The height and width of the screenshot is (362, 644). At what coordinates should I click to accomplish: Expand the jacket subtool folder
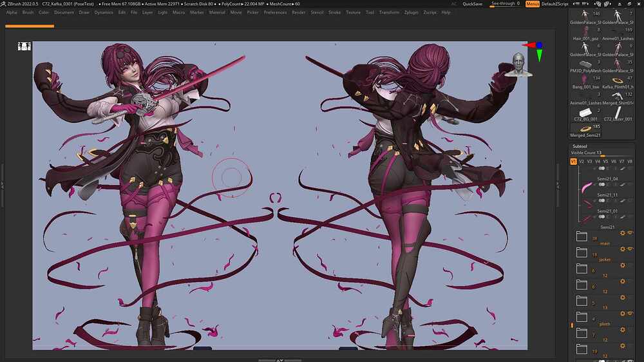582,252
